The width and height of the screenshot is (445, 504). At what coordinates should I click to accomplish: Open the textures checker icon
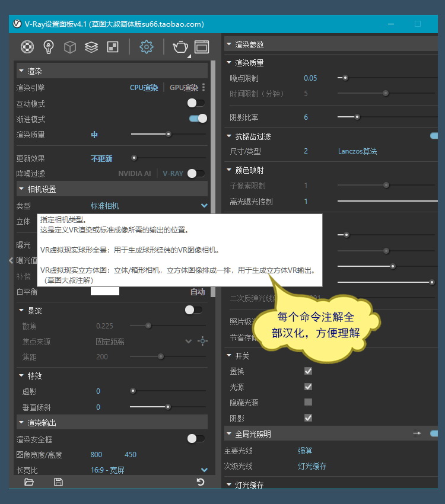click(113, 47)
